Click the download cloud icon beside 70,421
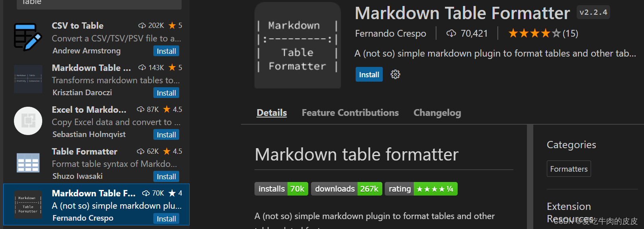644x229 pixels. pos(451,33)
